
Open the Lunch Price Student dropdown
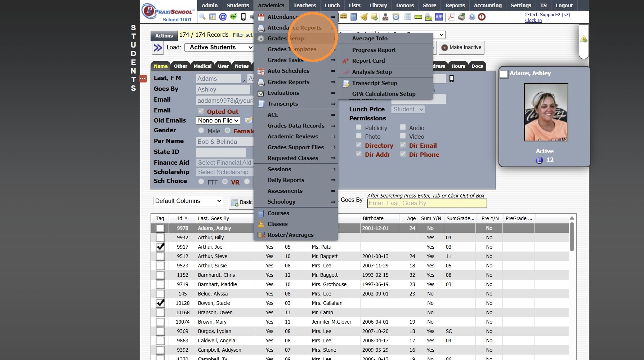pos(408,110)
